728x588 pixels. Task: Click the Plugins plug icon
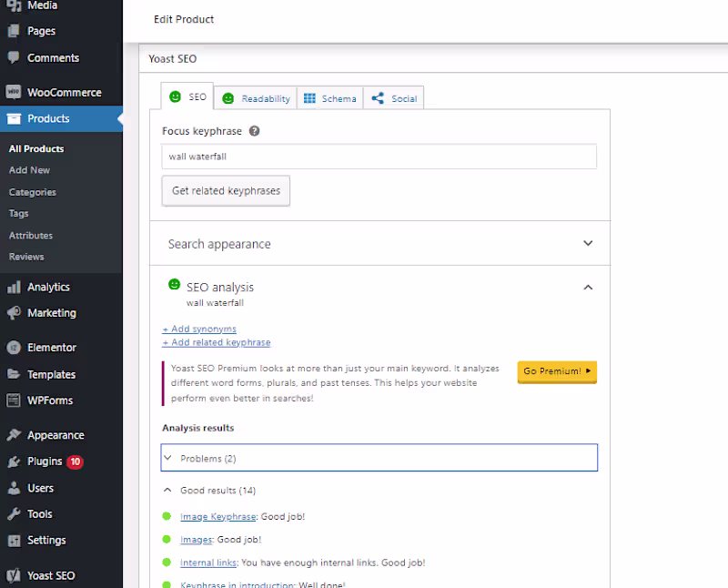pos(14,461)
